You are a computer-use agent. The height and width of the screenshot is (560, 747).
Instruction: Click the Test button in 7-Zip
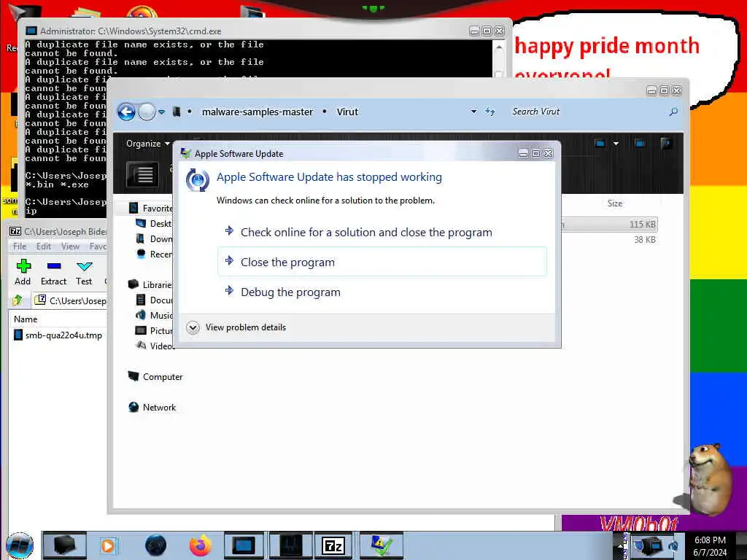coord(84,273)
